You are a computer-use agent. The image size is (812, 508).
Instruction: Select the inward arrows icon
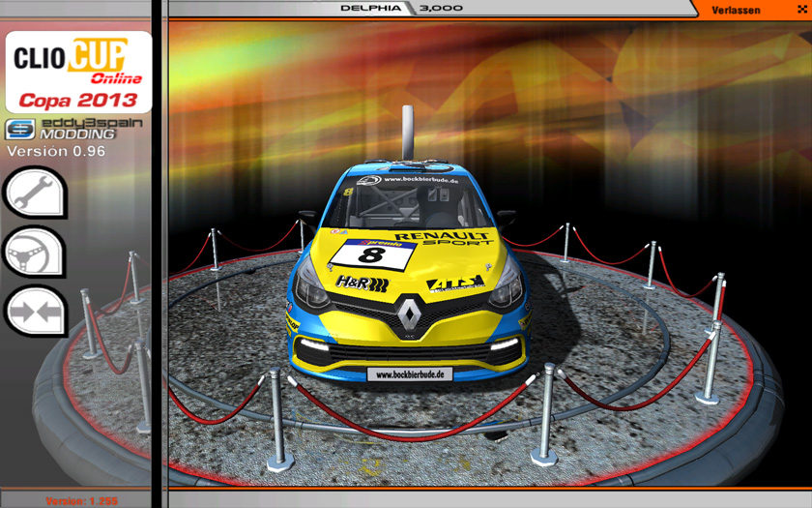(34, 312)
